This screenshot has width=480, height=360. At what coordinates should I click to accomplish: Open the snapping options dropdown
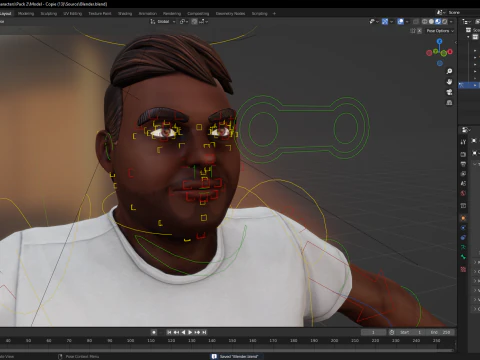point(203,21)
